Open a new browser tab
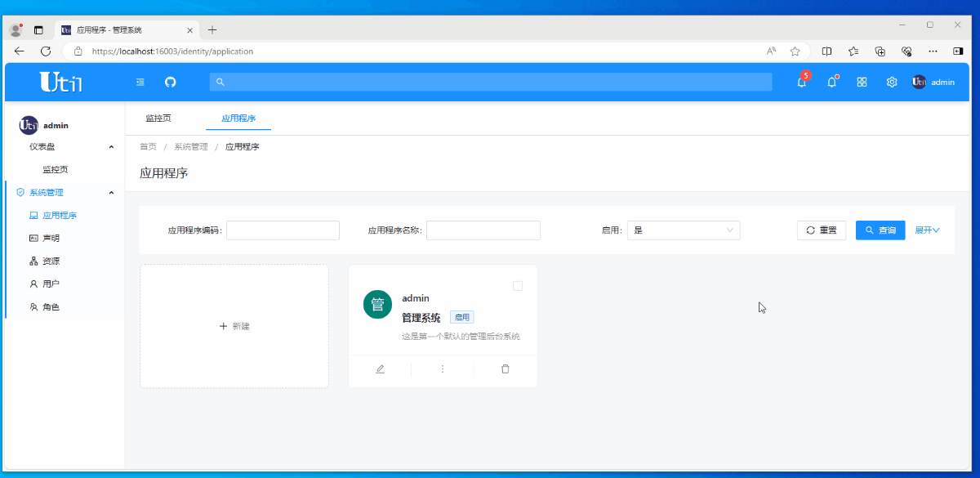The height and width of the screenshot is (478, 980). click(x=212, y=29)
